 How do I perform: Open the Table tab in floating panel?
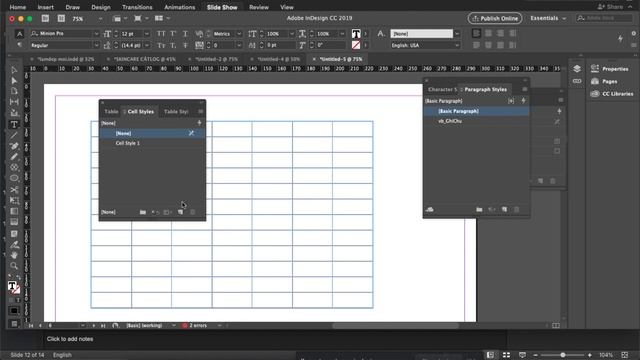(x=111, y=111)
